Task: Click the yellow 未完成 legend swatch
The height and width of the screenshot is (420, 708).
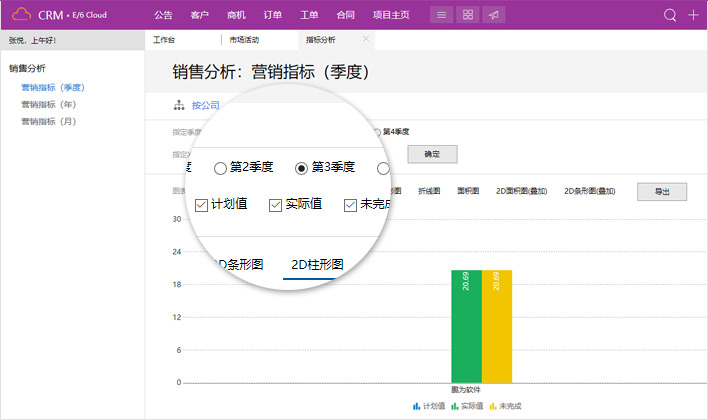Action: pyautogui.click(x=493, y=407)
